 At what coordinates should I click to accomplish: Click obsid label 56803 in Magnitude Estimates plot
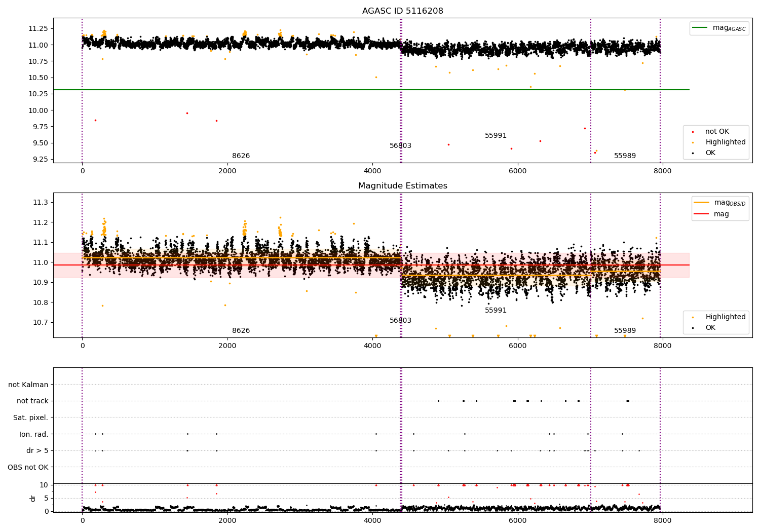(400, 320)
